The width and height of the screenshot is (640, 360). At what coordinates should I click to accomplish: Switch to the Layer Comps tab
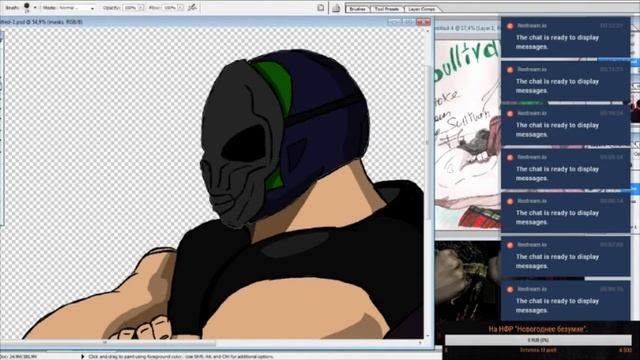[x=422, y=9]
